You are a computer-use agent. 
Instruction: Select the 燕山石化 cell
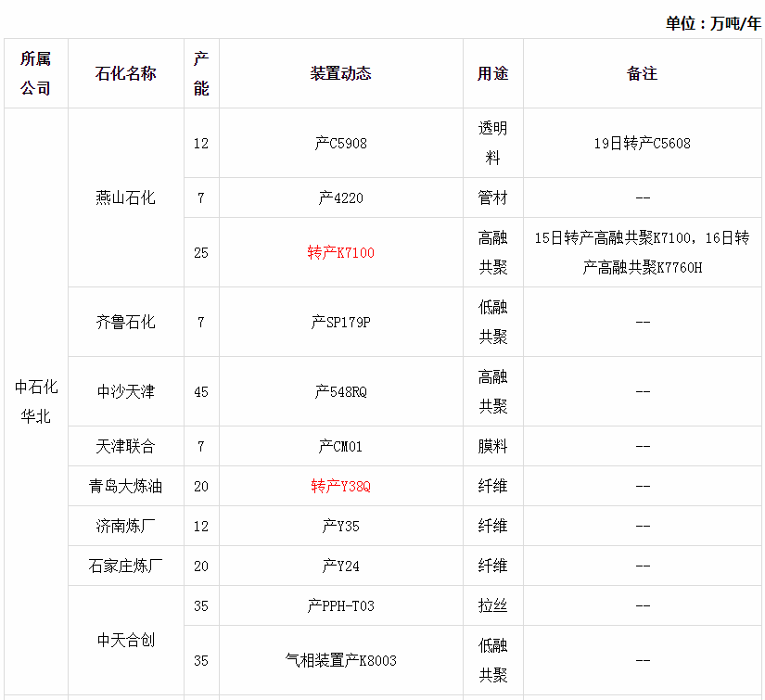pyautogui.click(x=125, y=197)
